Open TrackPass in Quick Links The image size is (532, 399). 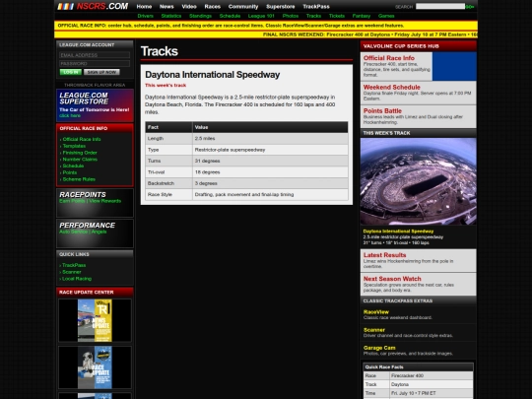74,265
